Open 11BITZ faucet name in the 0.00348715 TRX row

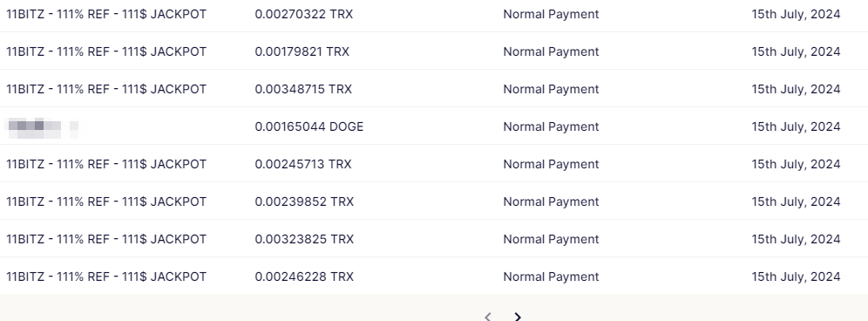click(106, 89)
